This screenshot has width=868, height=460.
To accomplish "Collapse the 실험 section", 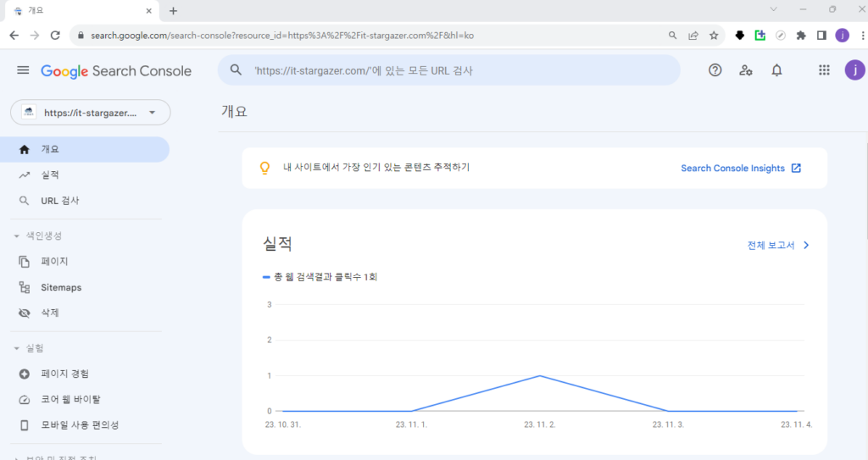I will click(x=16, y=348).
